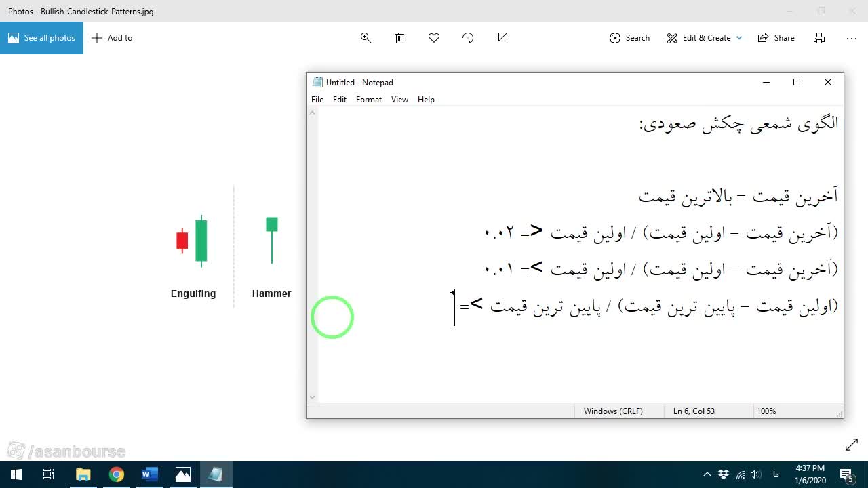This screenshot has width=868, height=488.
Task: Minimize the Notepad window
Action: tap(766, 82)
